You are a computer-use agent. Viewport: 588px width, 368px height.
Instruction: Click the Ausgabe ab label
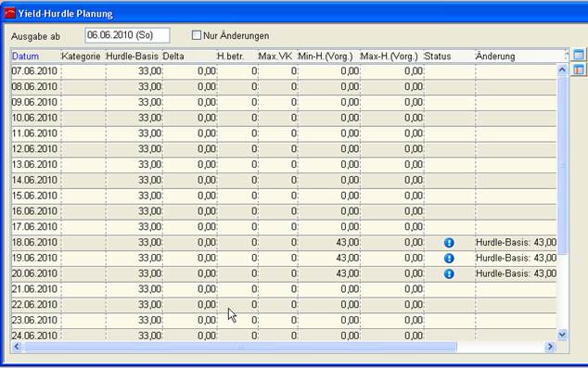pyautogui.click(x=35, y=37)
